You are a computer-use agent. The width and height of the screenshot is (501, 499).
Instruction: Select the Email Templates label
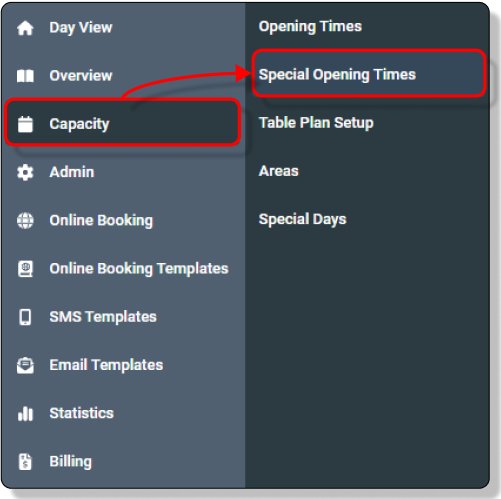106,365
